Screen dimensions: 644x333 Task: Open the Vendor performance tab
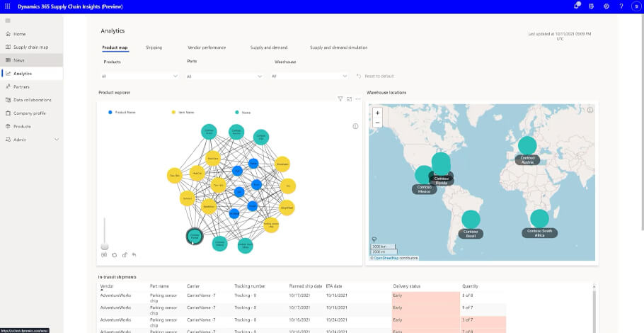click(207, 47)
